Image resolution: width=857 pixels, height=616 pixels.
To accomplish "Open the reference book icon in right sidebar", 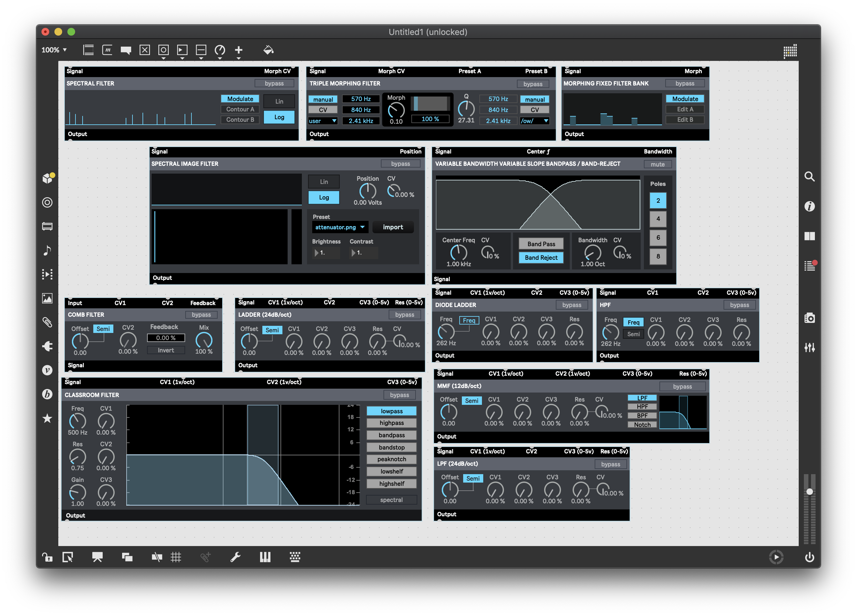I will [x=809, y=236].
